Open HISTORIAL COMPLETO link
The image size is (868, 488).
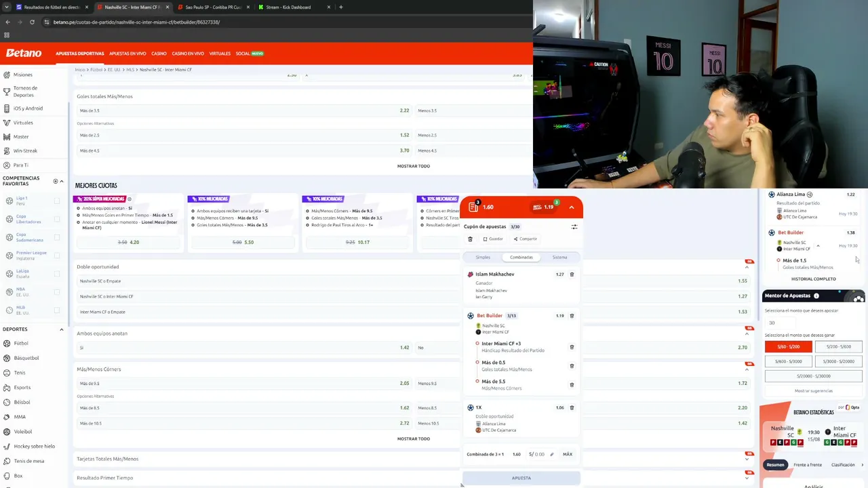tap(813, 279)
